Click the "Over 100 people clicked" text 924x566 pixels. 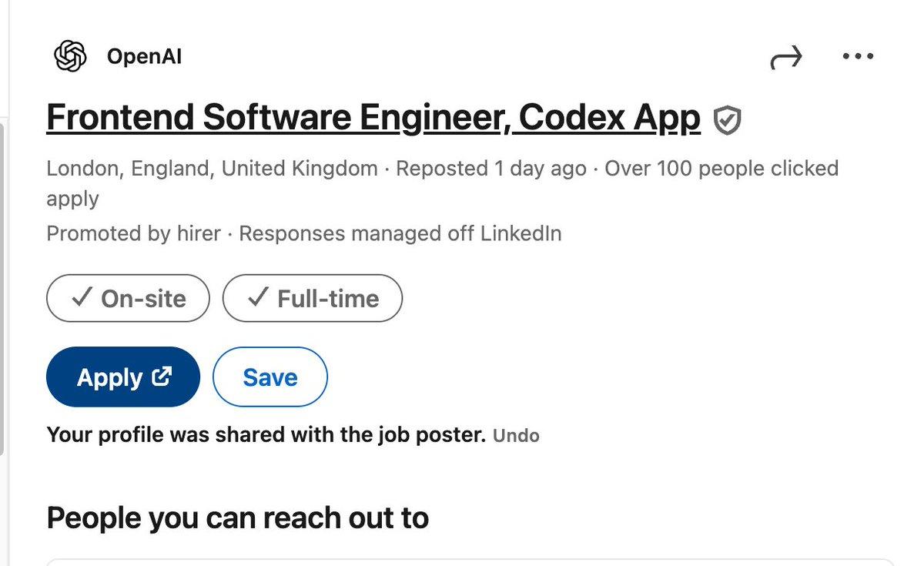[721, 168]
